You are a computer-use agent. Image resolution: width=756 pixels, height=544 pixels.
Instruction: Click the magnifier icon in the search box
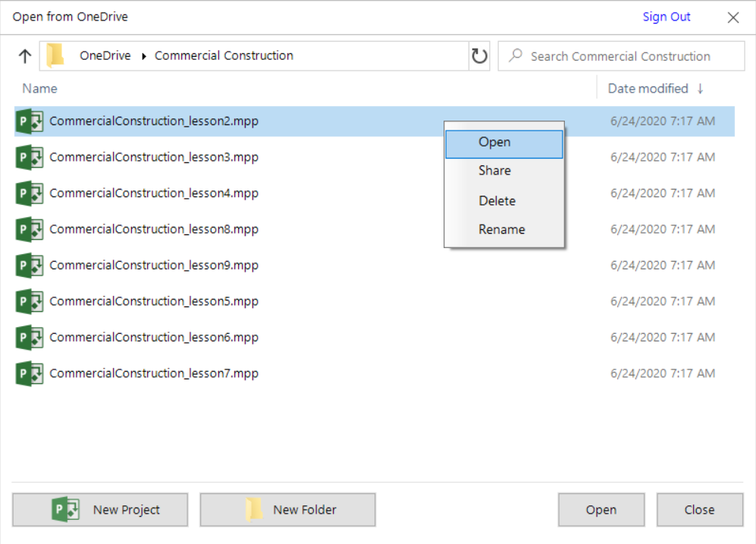[x=516, y=56]
